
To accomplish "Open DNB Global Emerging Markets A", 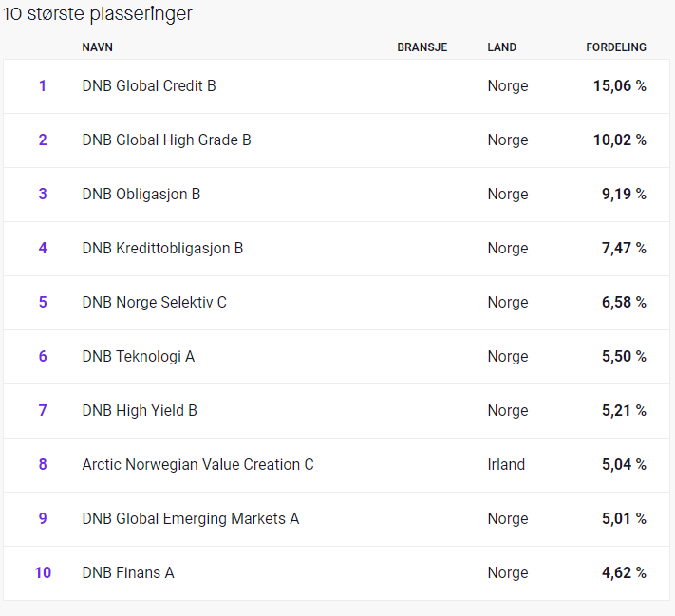I will (x=336, y=519).
